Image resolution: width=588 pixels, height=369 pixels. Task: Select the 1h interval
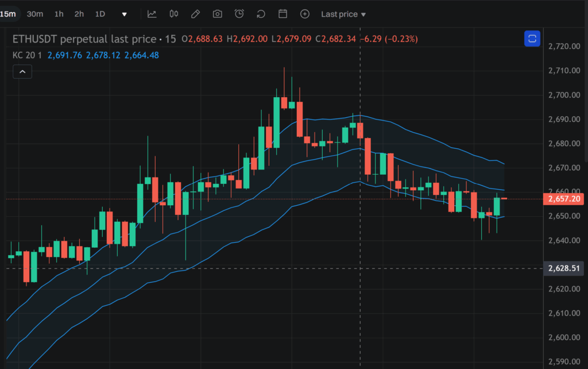coord(59,14)
